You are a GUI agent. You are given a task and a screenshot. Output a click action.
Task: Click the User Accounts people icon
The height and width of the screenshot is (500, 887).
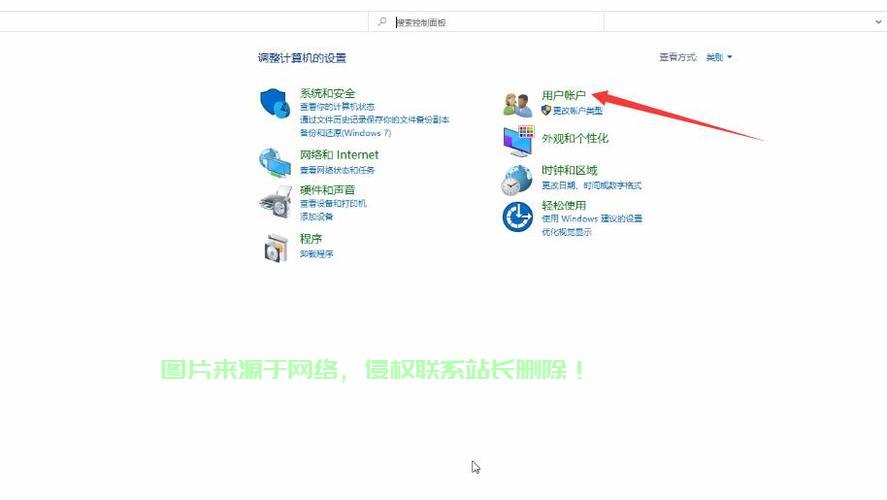click(517, 103)
